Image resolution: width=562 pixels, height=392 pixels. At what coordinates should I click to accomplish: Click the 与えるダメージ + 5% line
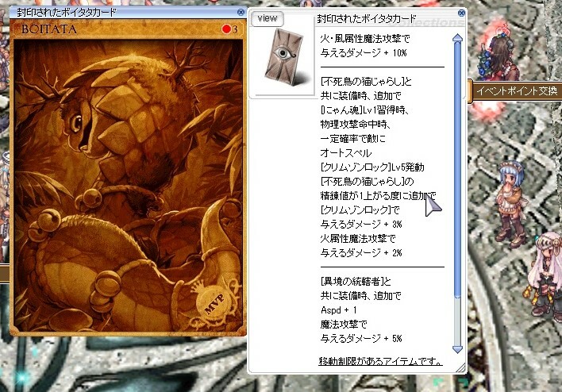(361, 338)
